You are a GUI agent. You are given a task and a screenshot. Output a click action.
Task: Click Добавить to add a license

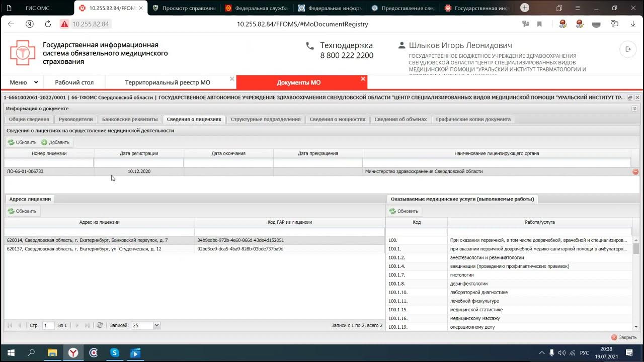(55, 142)
